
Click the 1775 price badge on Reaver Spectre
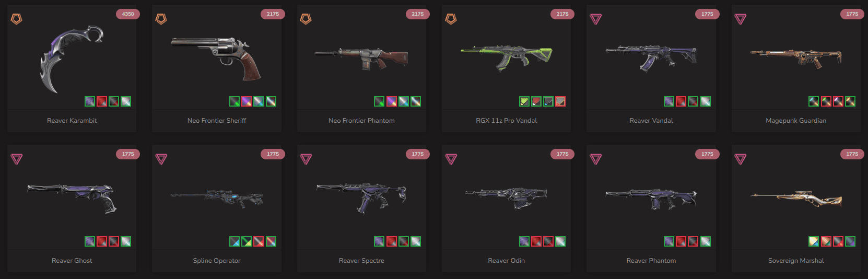pos(418,154)
